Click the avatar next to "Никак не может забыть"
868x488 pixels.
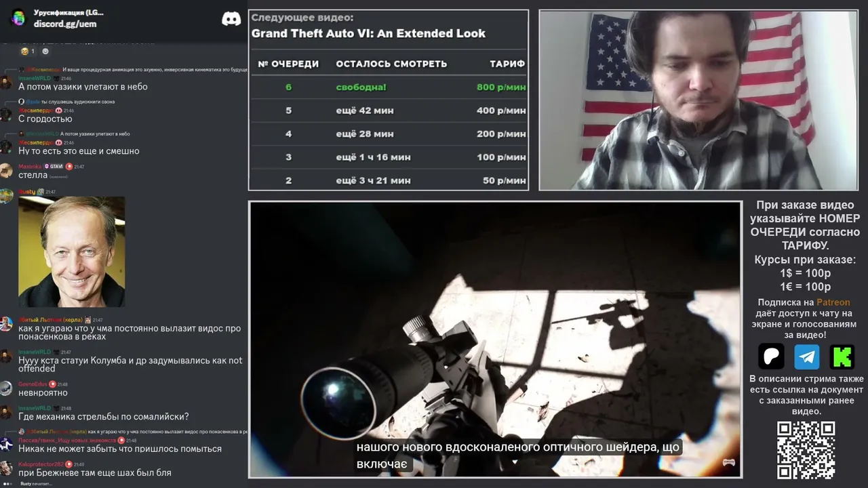pyautogui.click(x=6, y=445)
